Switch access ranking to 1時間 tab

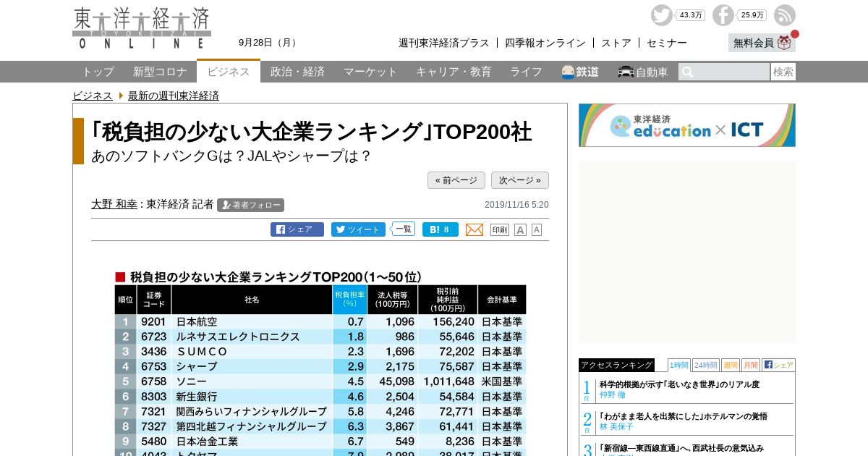pos(679,365)
